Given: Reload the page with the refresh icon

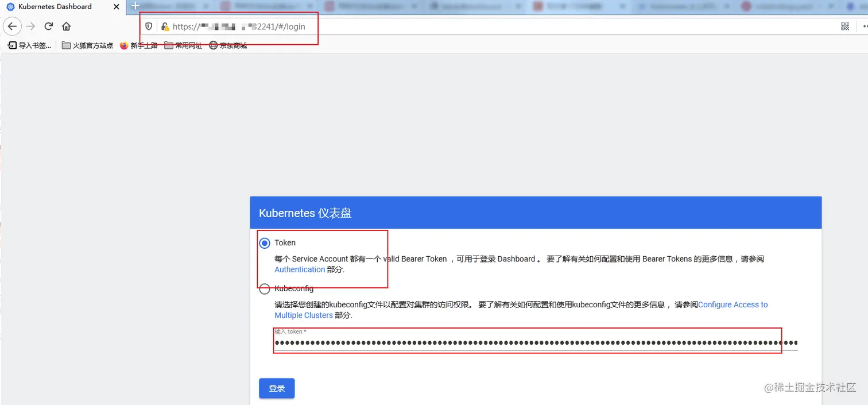Looking at the screenshot, I should [x=49, y=26].
